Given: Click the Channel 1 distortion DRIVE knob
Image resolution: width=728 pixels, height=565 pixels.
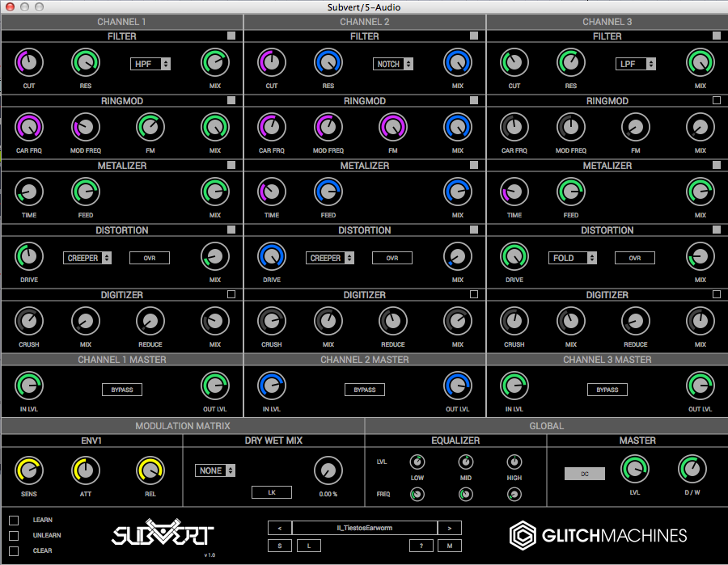Looking at the screenshot, I should point(28,256).
